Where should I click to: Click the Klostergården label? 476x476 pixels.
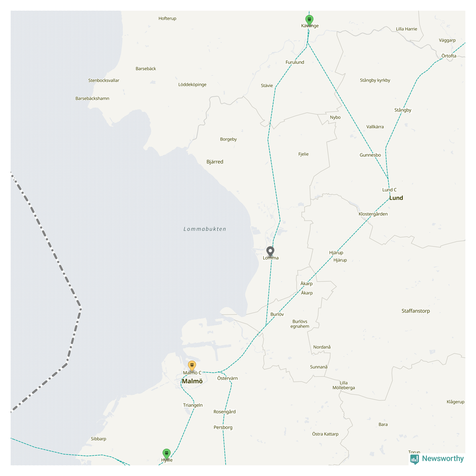point(373,214)
